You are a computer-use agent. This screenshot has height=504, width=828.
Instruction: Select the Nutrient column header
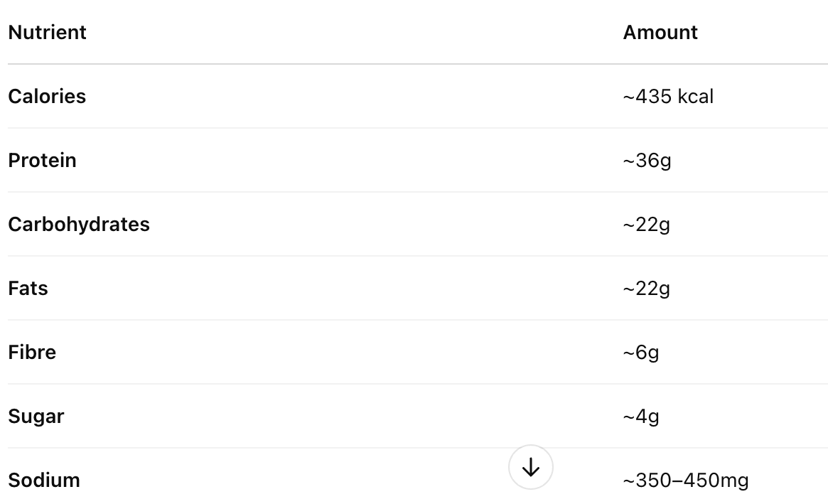click(47, 32)
